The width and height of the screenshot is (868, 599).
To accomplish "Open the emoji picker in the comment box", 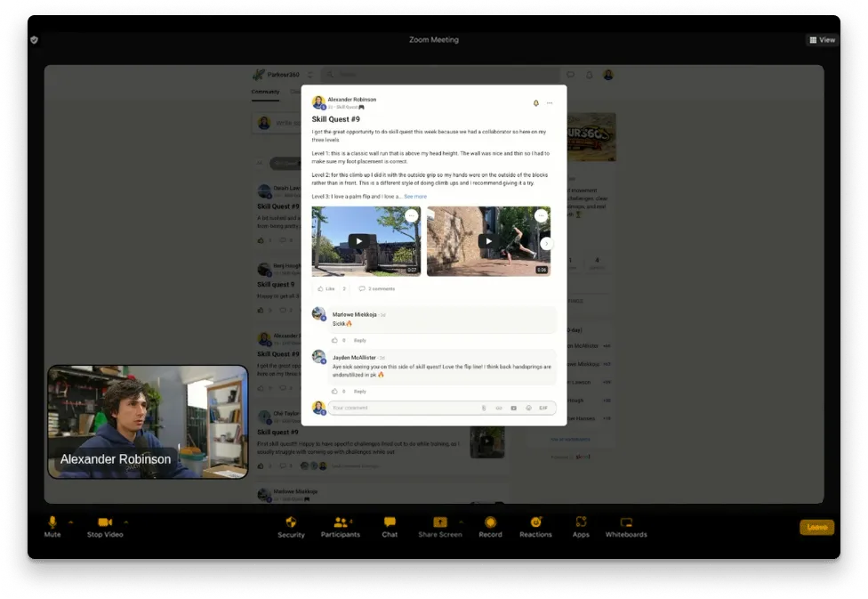I will point(528,408).
